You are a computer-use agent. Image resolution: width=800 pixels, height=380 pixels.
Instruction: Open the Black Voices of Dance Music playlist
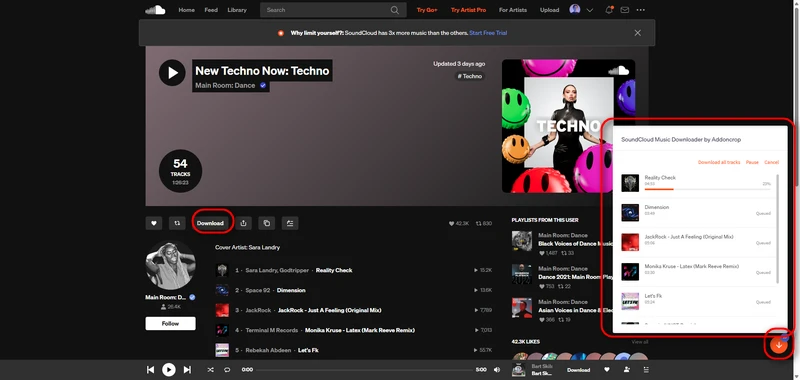point(576,244)
